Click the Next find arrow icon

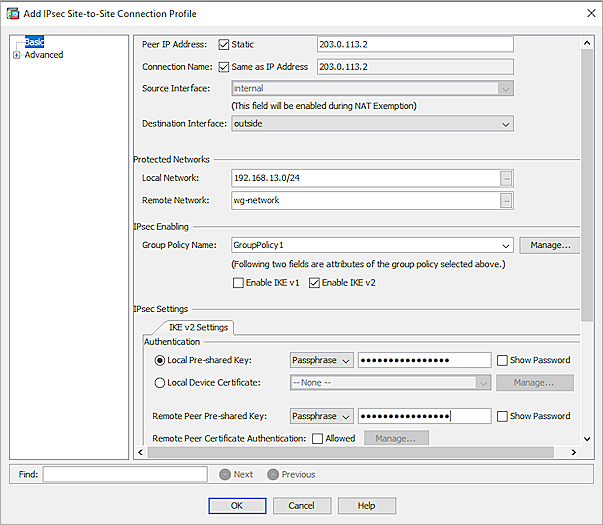225,474
